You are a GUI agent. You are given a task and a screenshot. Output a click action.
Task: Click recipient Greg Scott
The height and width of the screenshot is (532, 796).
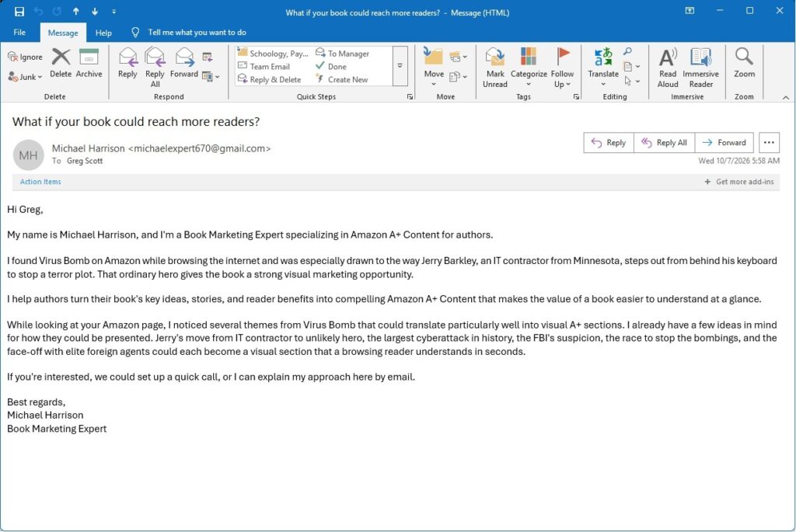85,161
